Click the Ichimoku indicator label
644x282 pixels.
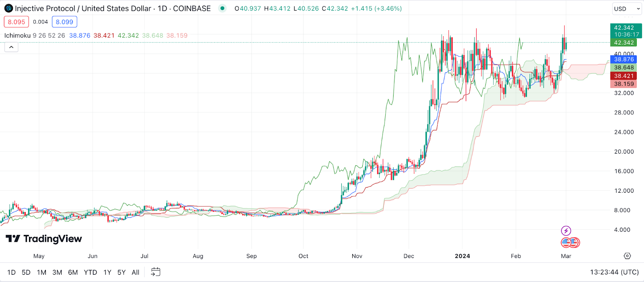(17, 35)
